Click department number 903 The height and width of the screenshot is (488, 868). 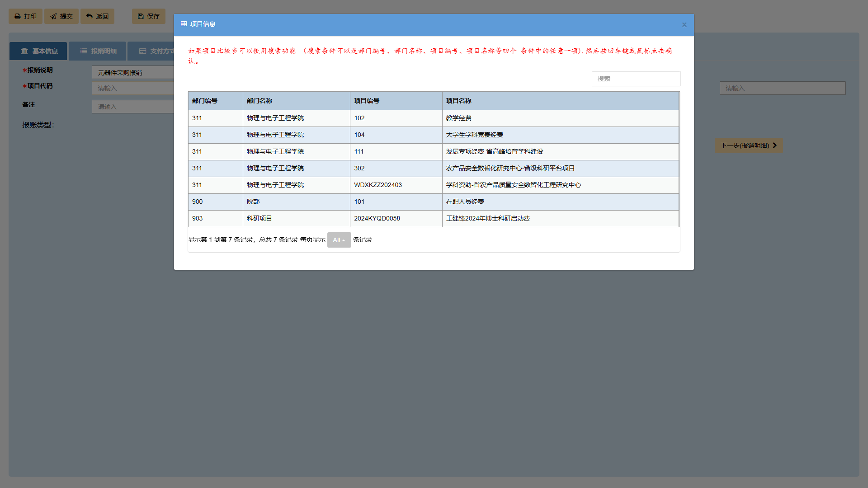coord(198,218)
